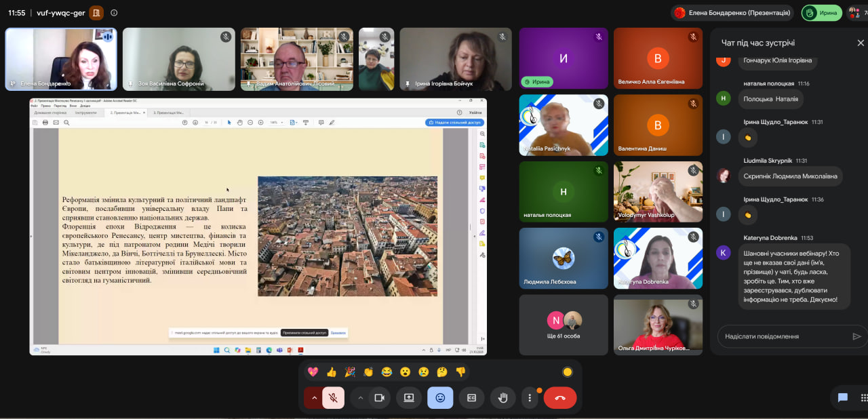Open the tile layout grid icon

(x=863, y=398)
